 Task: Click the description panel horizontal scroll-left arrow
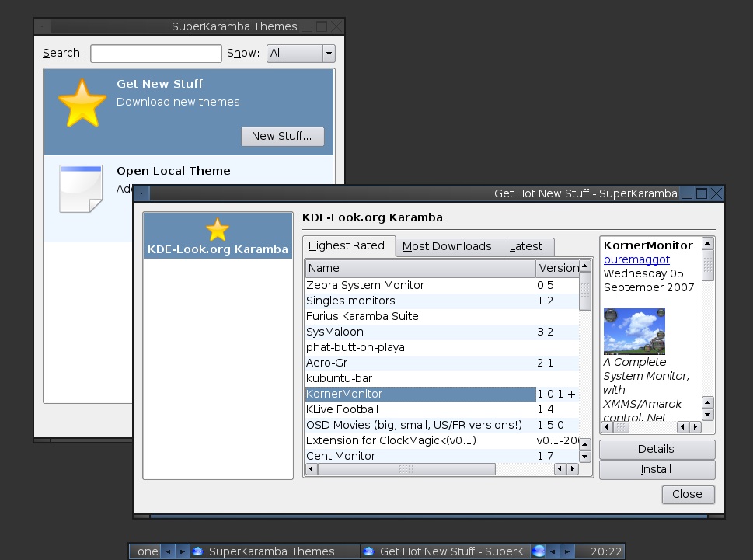pos(607,426)
